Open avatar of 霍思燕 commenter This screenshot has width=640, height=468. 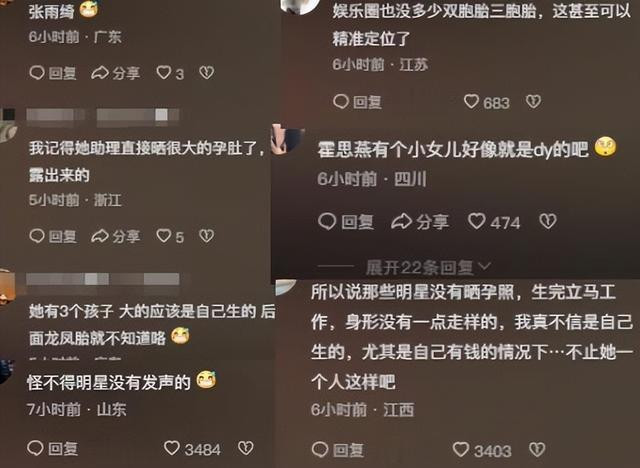[288, 140]
